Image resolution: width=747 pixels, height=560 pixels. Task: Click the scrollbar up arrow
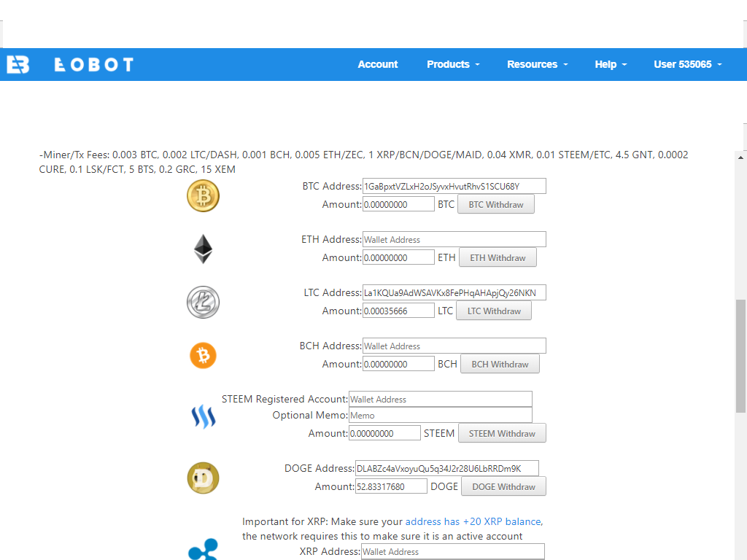[740, 157]
